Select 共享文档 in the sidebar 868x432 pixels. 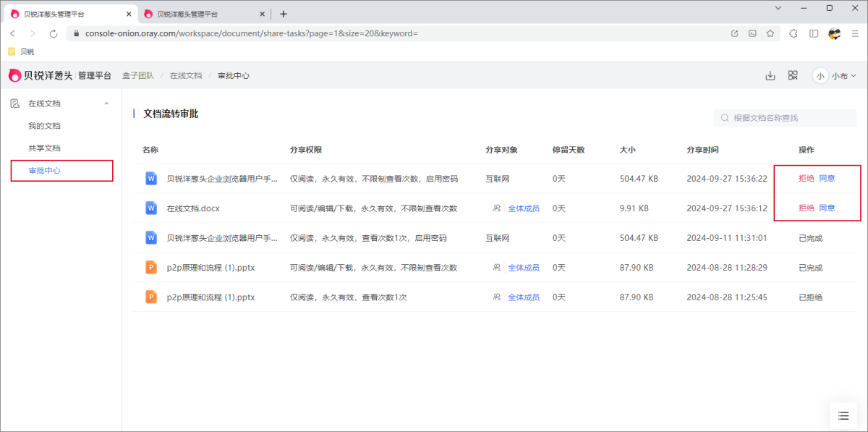44,148
